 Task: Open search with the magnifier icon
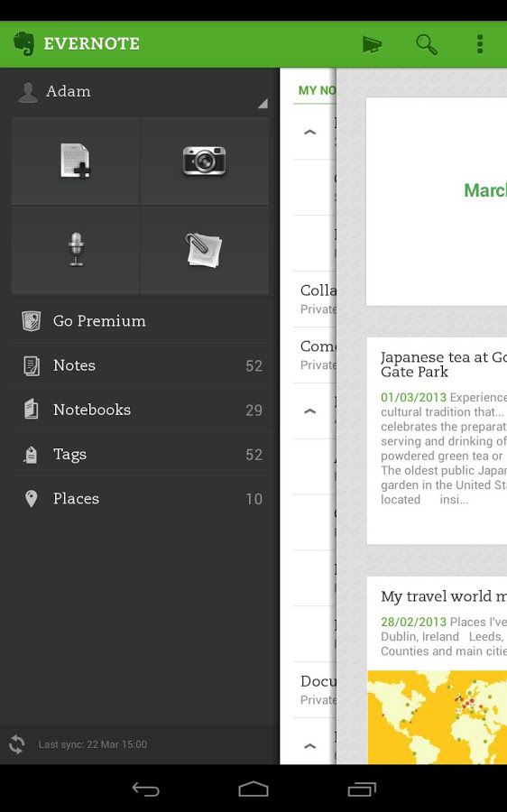tap(426, 44)
